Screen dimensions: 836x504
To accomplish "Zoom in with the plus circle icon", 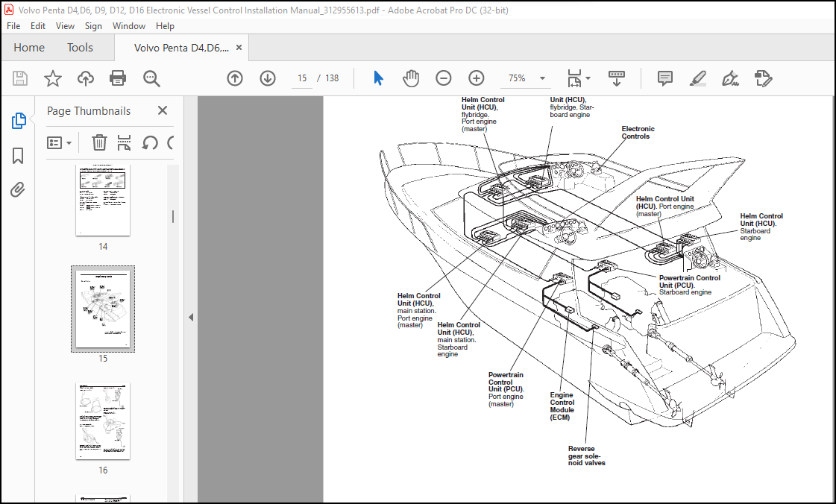I will point(476,78).
